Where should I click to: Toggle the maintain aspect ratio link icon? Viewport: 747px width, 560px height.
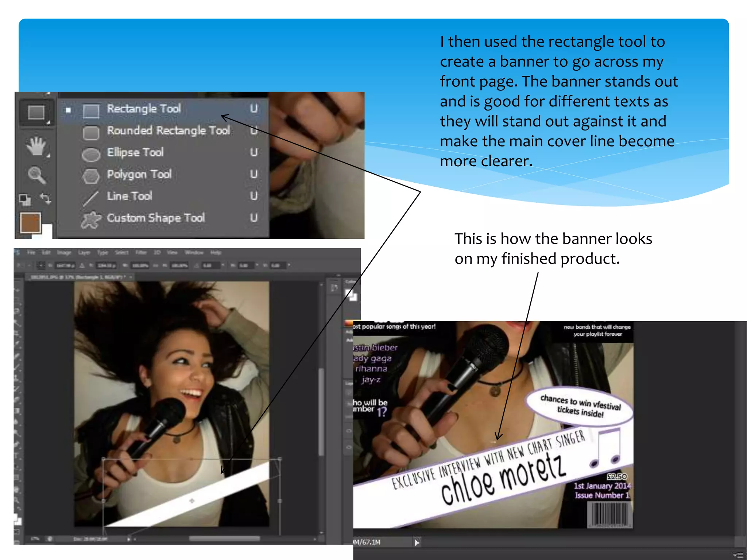tap(156, 265)
